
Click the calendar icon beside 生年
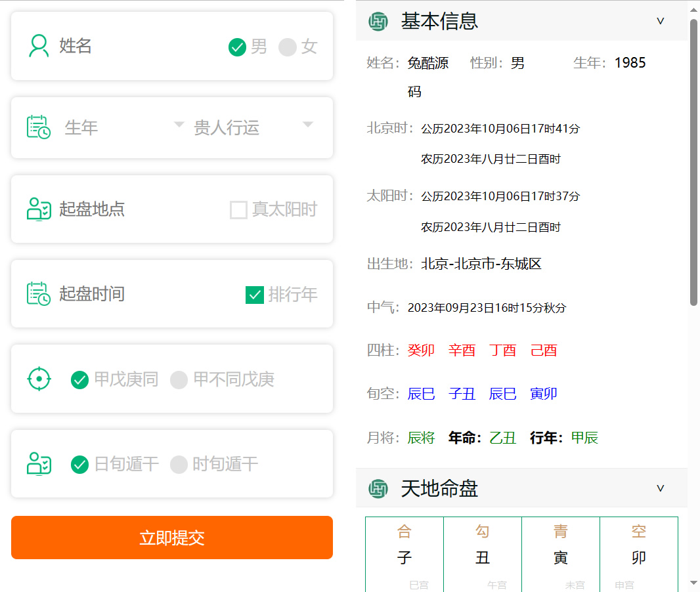pyautogui.click(x=39, y=127)
